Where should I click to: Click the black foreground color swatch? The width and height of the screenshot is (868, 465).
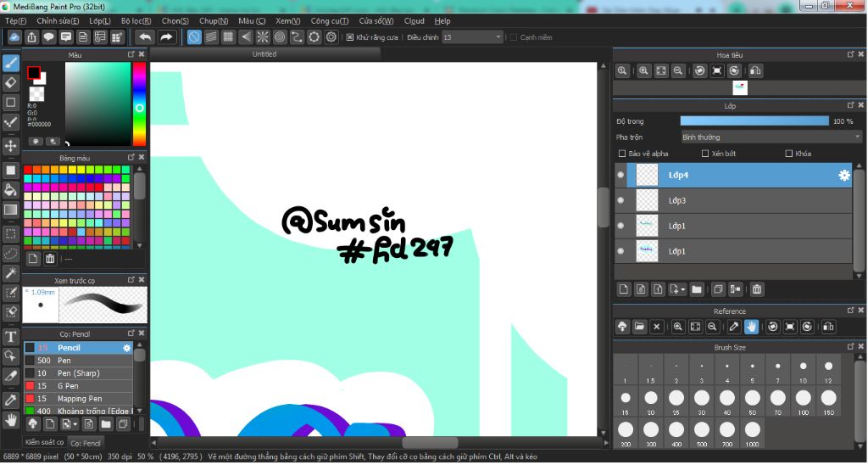point(34,73)
